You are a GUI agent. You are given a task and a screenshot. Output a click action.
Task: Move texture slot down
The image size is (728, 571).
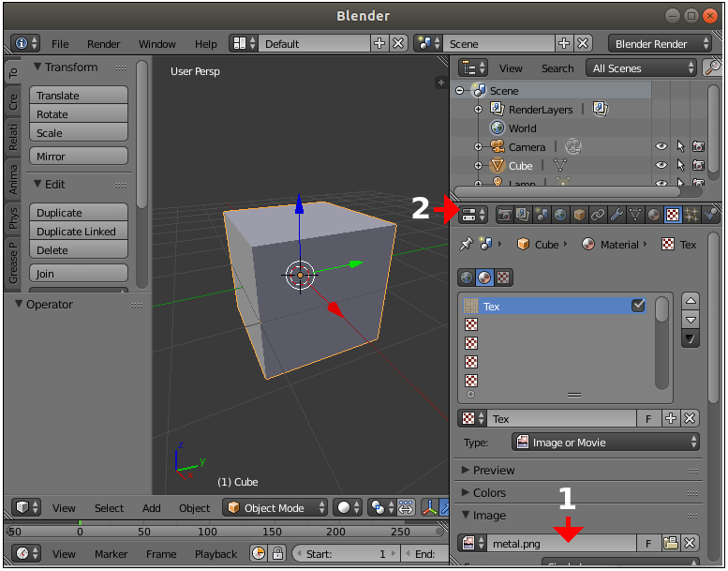click(x=691, y=320)
